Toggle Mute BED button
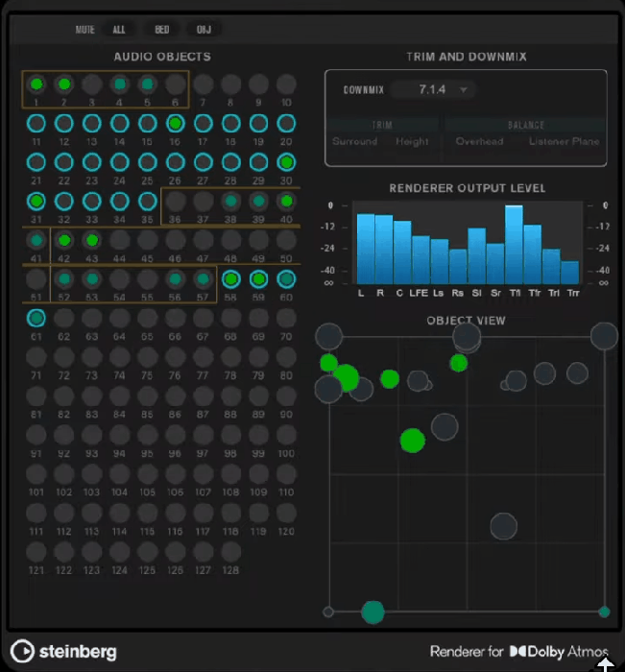 [x=161, y=30]
